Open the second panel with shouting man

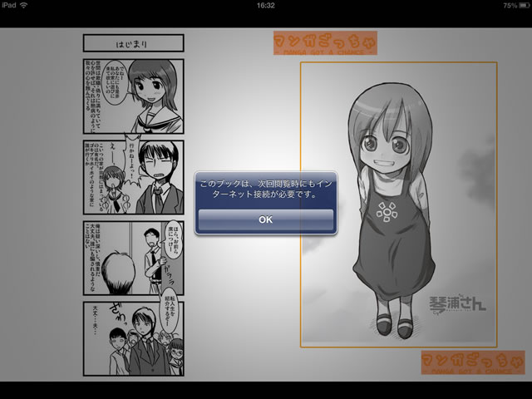tap(133, 177)
